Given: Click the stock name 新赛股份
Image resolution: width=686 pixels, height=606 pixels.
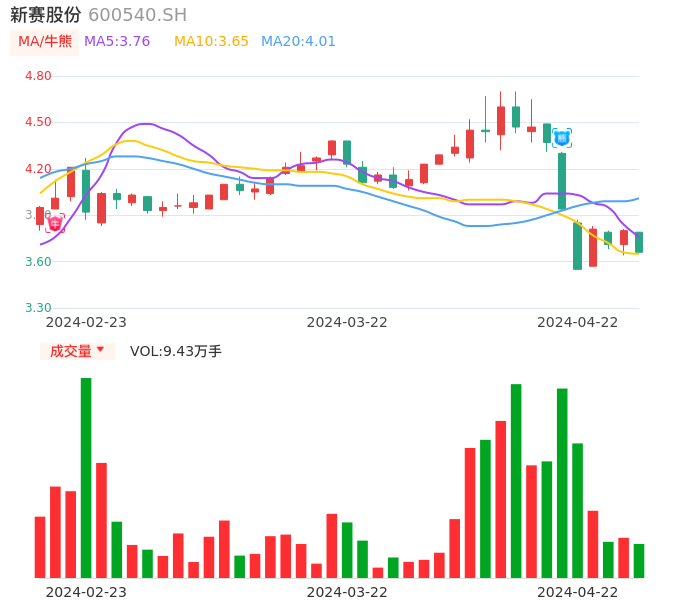Looking at the screenshot, I should point(46,15).
